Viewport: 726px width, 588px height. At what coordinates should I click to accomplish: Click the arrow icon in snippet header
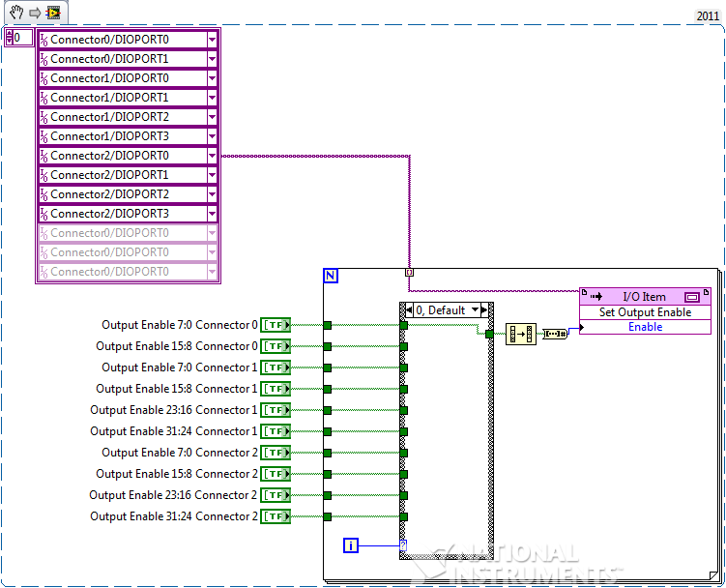(35, 13)
